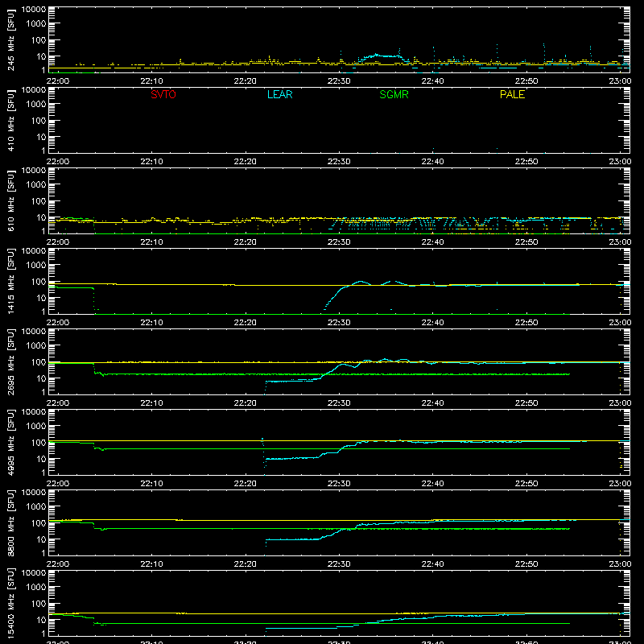Click the red SVTO station legend label
644x644 pixels.
(163, 94)
